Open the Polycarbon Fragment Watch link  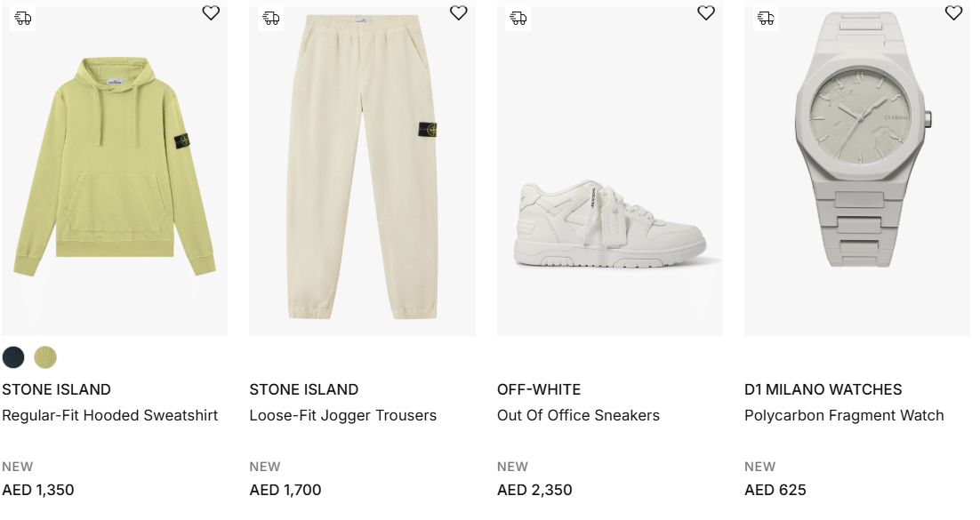point(844,415)
